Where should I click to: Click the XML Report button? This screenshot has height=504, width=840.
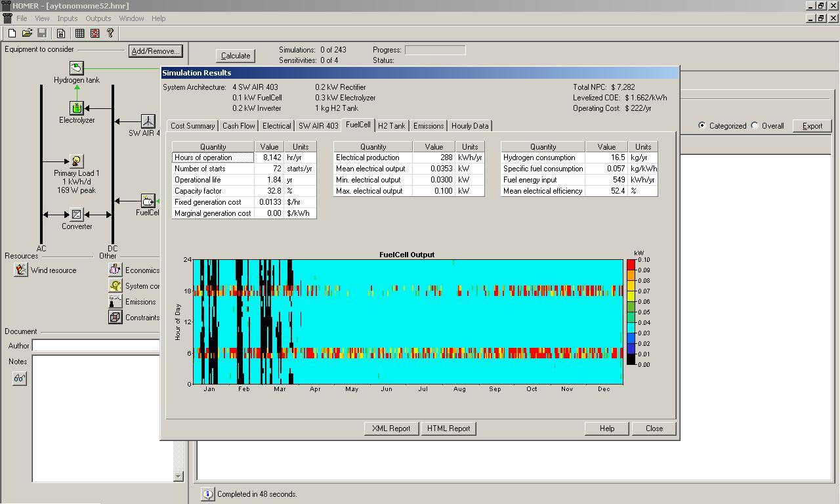coord(391,429)
